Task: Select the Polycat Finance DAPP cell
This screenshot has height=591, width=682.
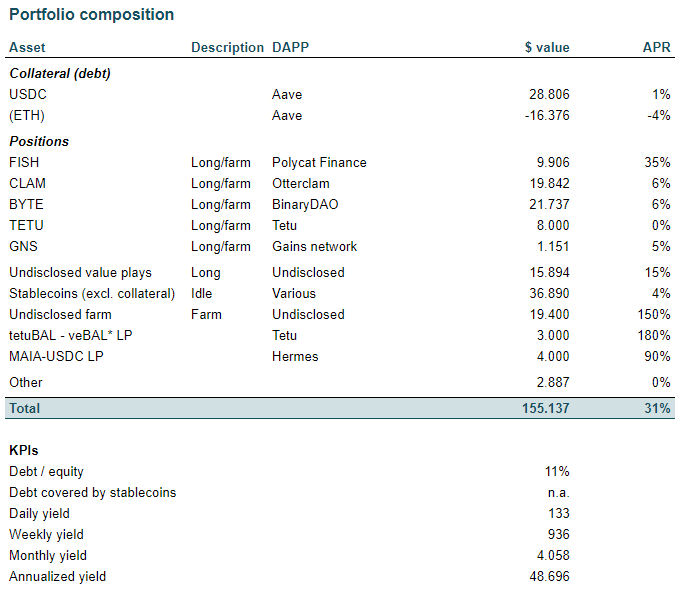Action: pyautogui.click(x=319, y=163)
